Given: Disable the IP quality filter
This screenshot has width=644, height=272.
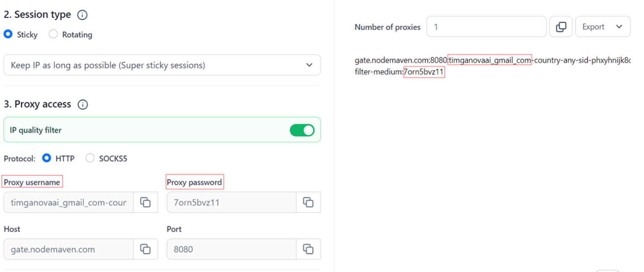Looking at the screenshot, I should tap(302, 130).
